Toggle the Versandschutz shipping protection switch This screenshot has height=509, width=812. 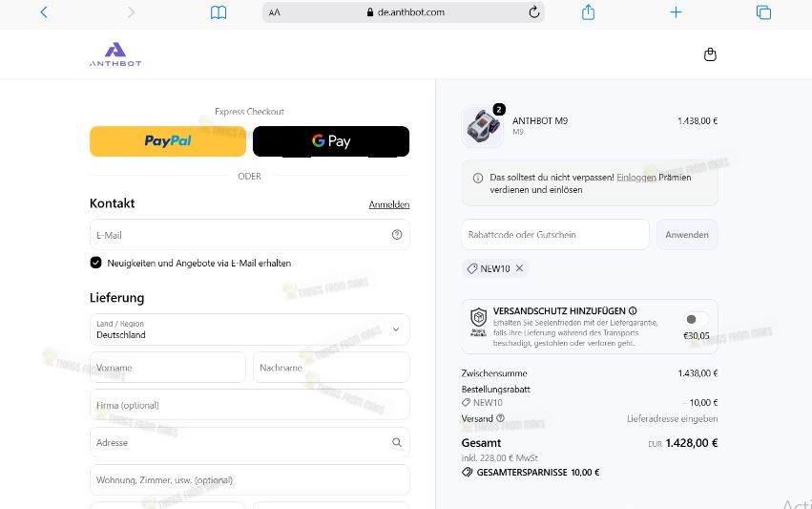[695, 319]
